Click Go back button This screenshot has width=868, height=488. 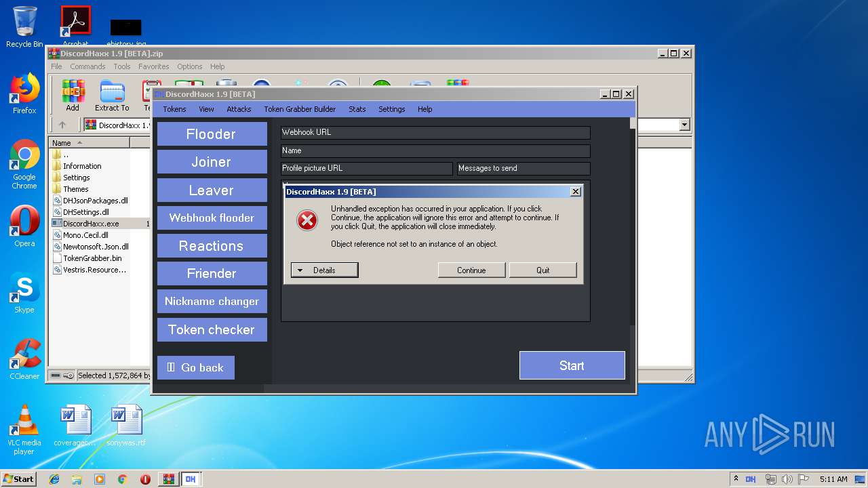195,367
